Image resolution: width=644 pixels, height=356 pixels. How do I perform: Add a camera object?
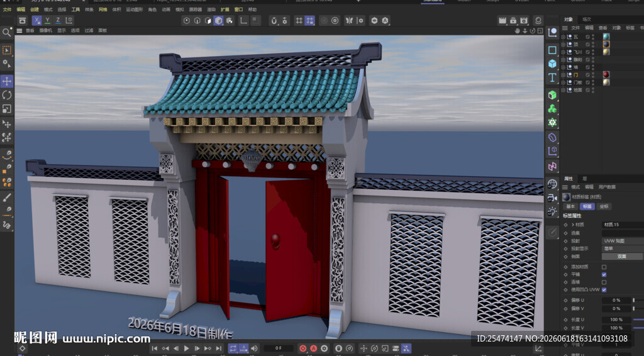(552, 198)
